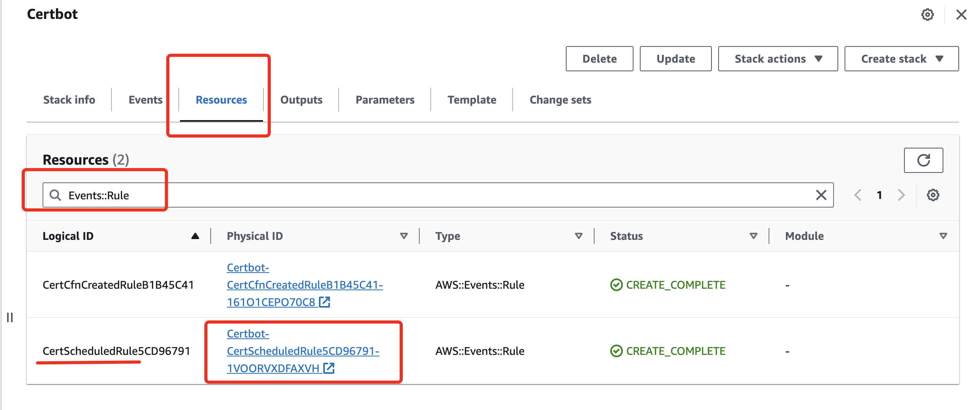Click logical ID CertCfnCreatedRuleB1B45C41
Image resolution: width=980 pixels, height=410 pixels.
[x=118, y=285]
